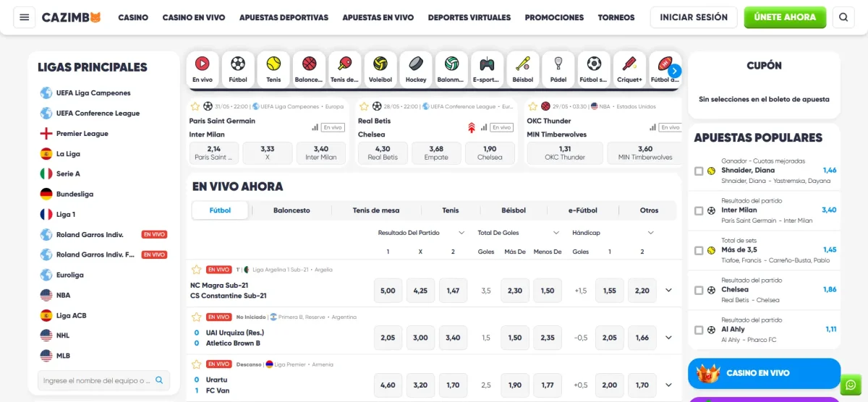
Task: Open the Resultado Del Partido dropdown
Action: [x=421, y=233]
